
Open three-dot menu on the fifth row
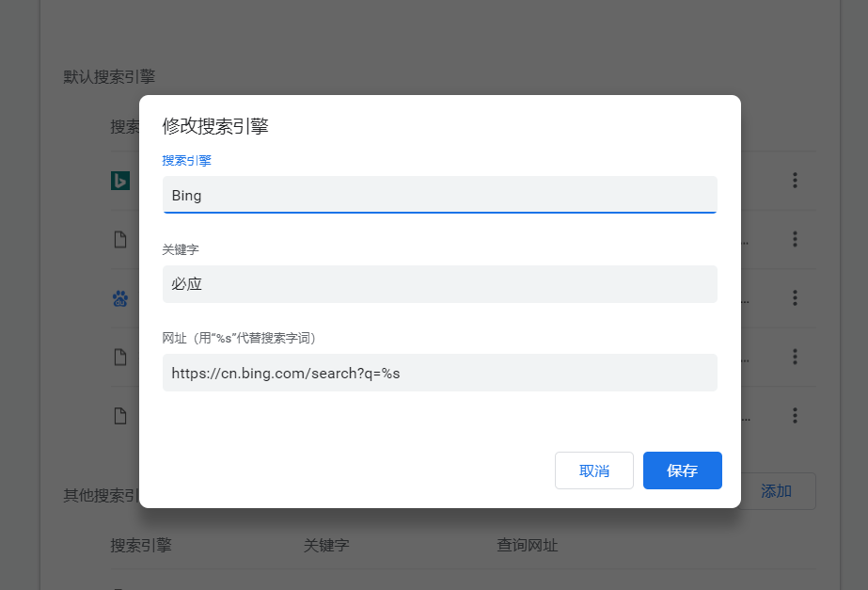click(795, 416)
